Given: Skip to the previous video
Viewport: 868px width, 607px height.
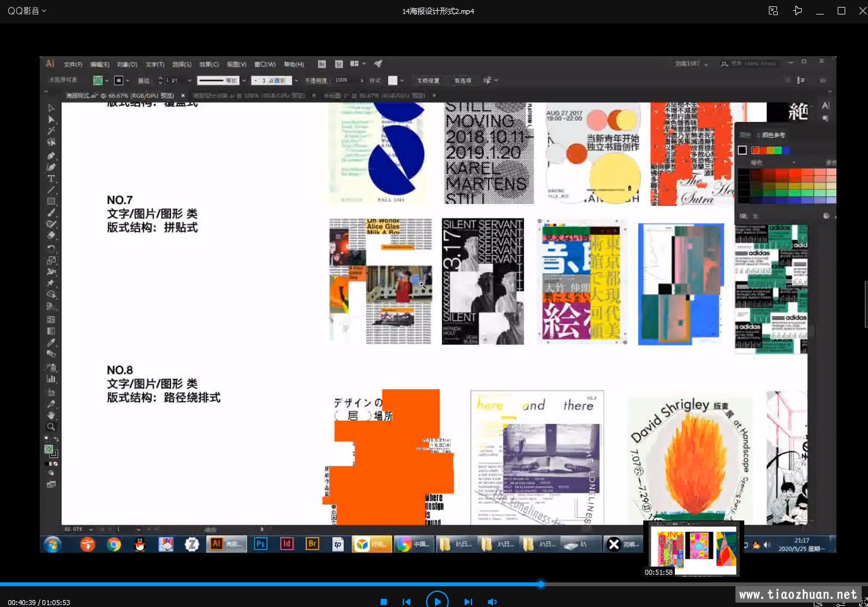Looking at the screenshot, I should 407,602.
